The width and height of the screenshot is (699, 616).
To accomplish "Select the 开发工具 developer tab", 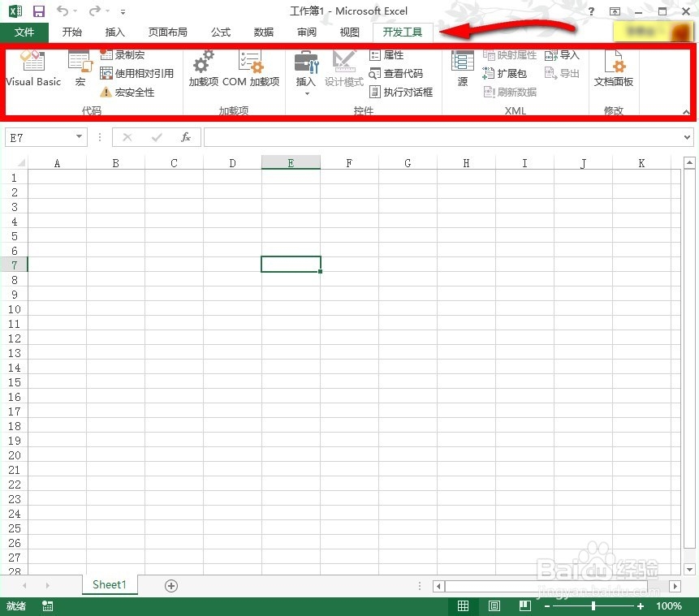I will (x=403, y=32).
